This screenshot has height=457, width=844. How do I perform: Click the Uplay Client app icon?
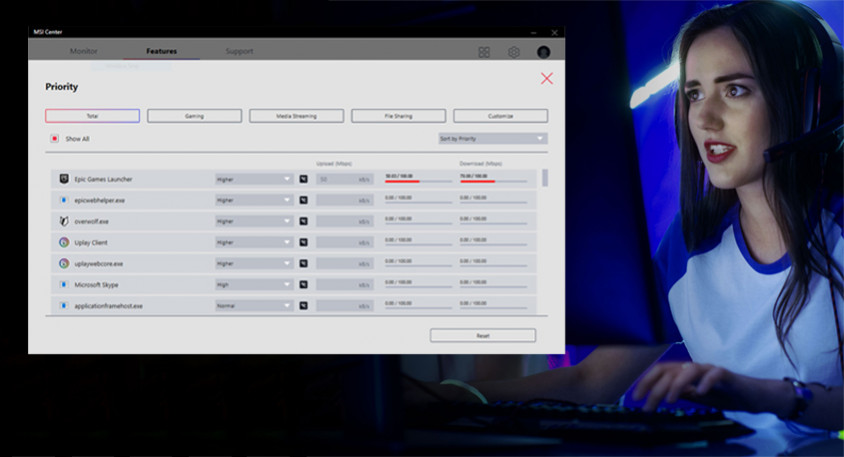coord(64,242)
